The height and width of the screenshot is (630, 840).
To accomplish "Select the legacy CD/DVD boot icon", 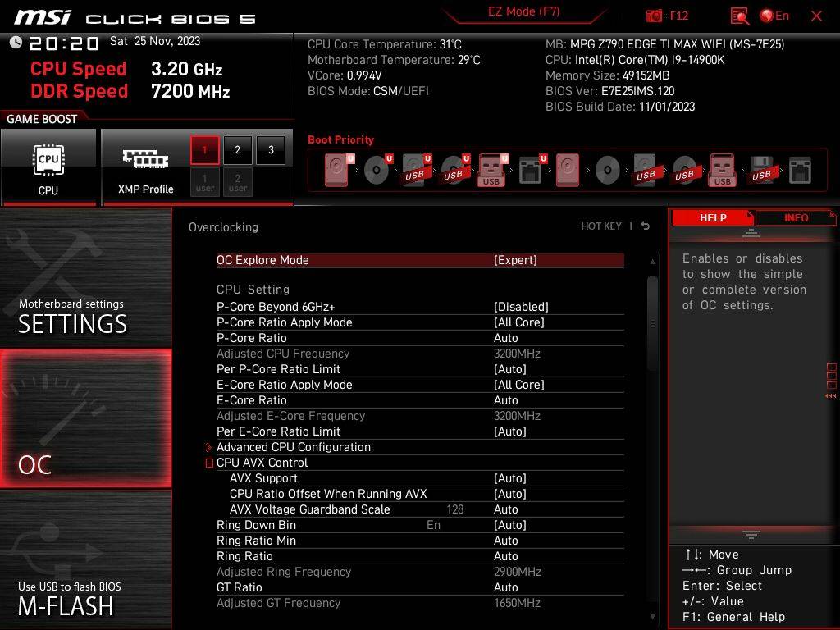I will [x=608, y=170].
